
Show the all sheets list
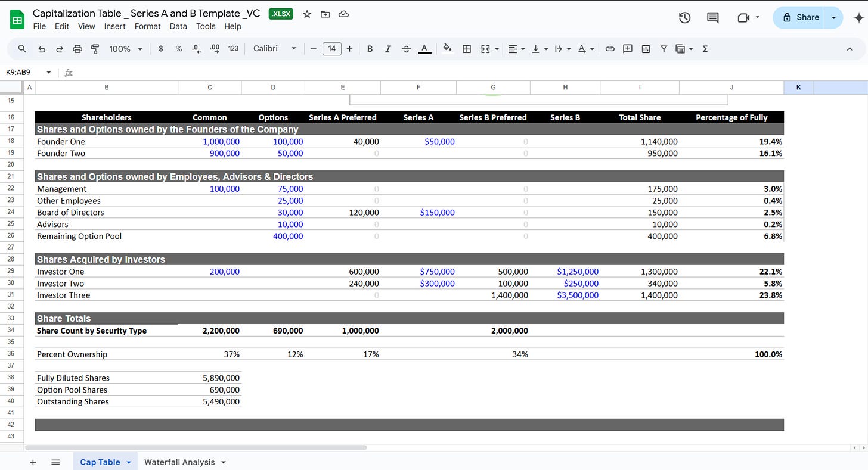pyautogui.click(x=55, y=462)
